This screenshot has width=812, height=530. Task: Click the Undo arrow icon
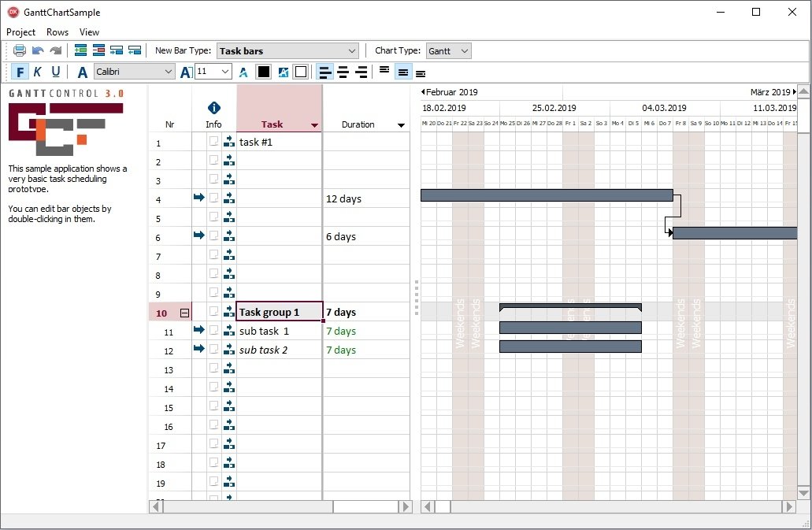point(38,50)
